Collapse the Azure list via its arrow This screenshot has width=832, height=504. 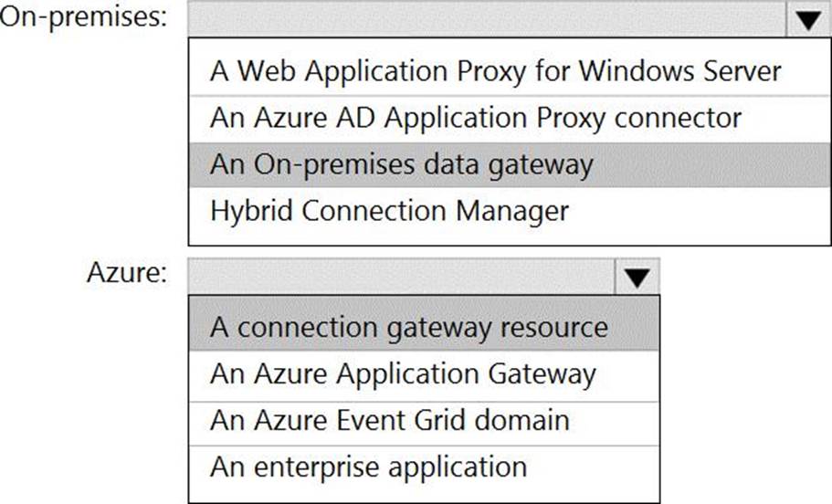click(637, 276)
